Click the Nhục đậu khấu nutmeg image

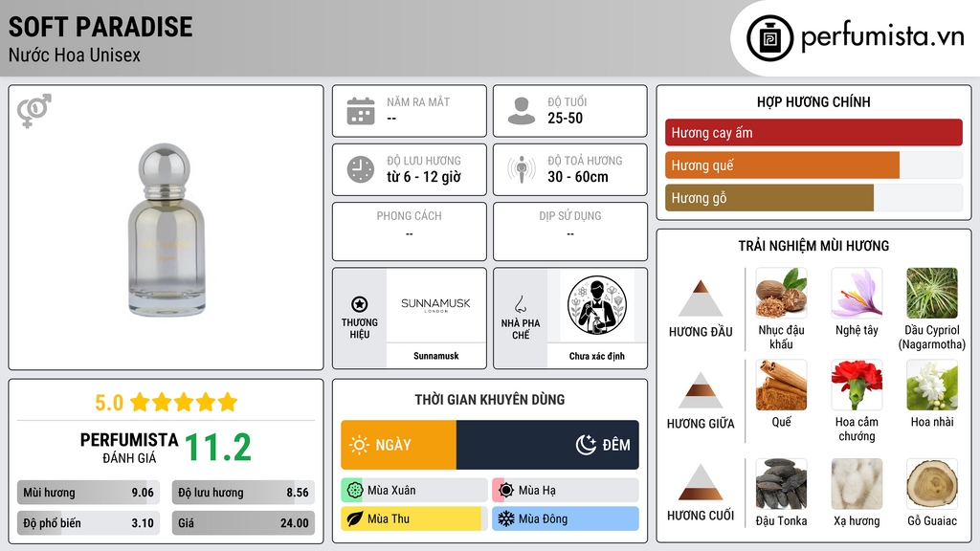781,293
